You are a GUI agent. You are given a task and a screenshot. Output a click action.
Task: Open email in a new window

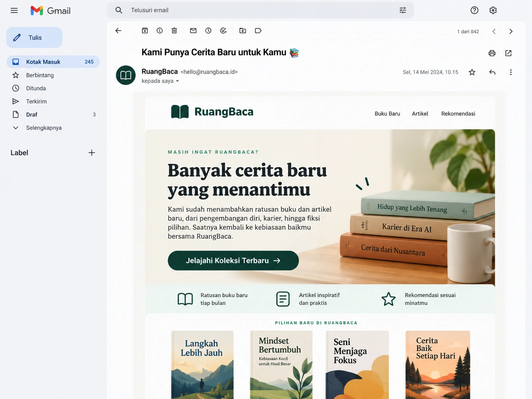[x=508, y=53]
